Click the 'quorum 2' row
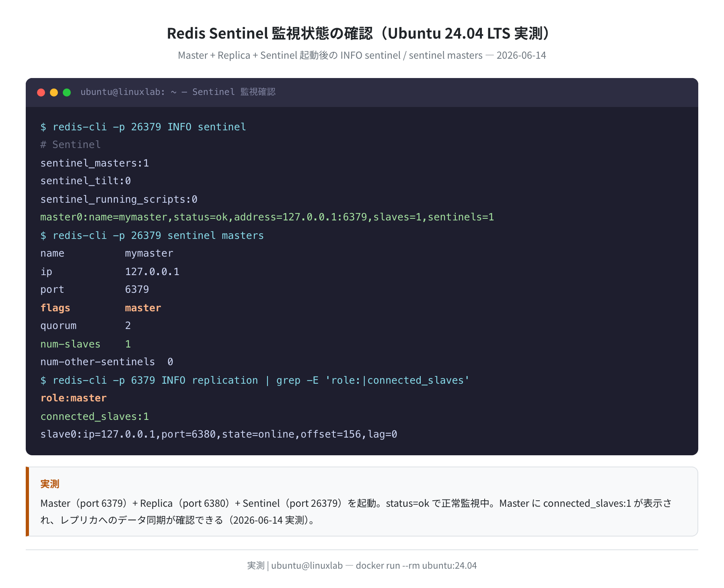The image size is (724, 588). (x=86, y=326)
